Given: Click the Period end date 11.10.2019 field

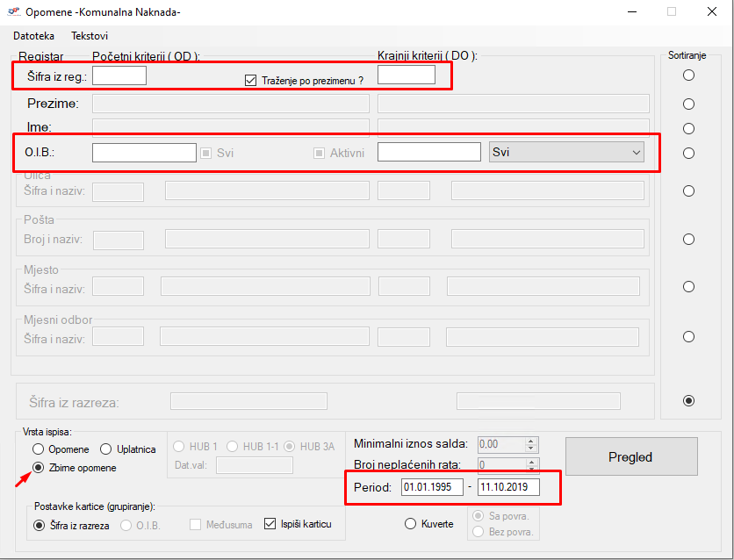Looking at the screenshot, I should (x=508, y=487).
